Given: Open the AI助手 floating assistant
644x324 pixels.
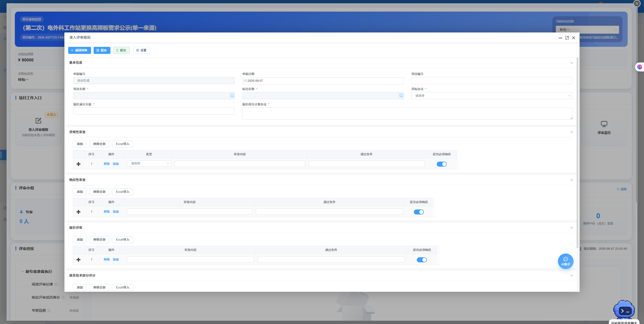Looking at the screenshot, I should (566, 261).
